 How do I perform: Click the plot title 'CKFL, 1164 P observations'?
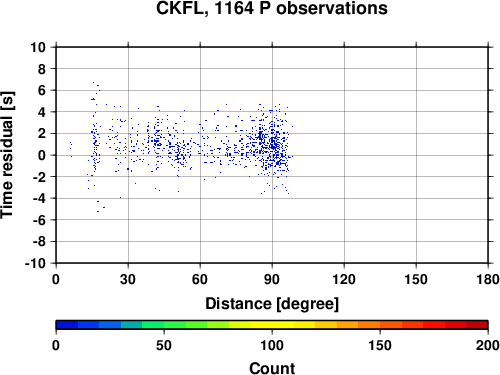tap(272, 8)
